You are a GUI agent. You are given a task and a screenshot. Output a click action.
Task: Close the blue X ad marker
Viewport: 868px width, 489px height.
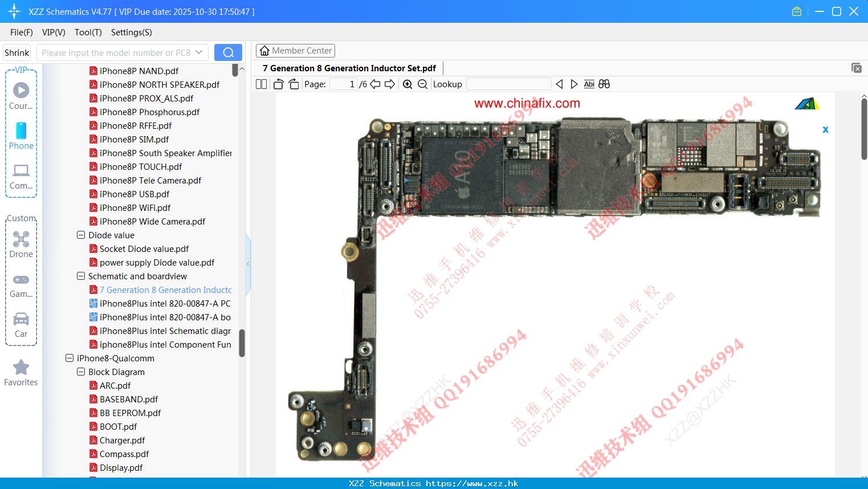click(825, 130)
